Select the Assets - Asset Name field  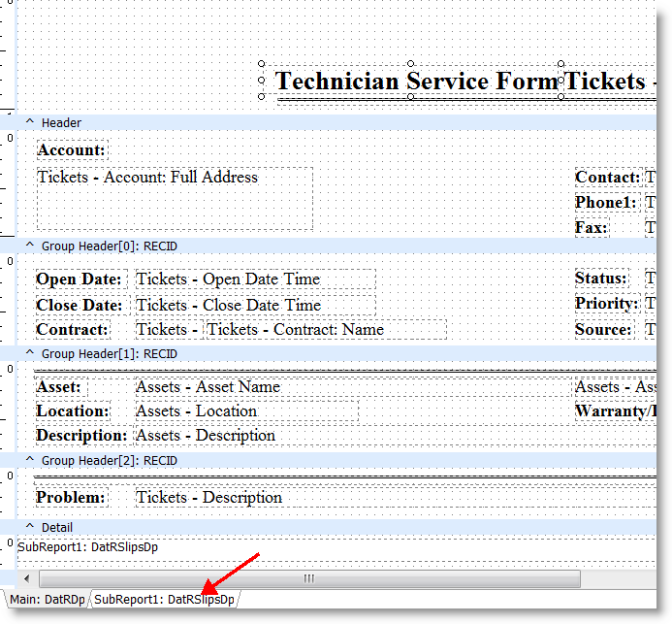click(208, 387)
